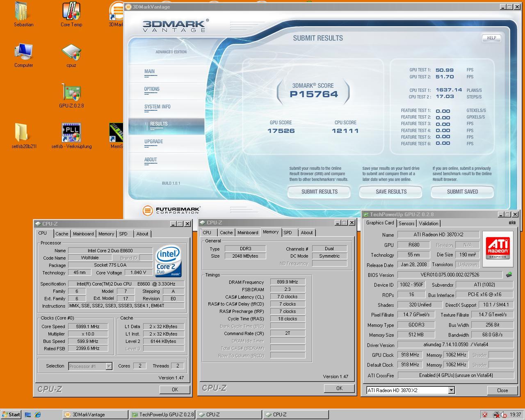Click the volume tray icon

[x=503, y=415]
